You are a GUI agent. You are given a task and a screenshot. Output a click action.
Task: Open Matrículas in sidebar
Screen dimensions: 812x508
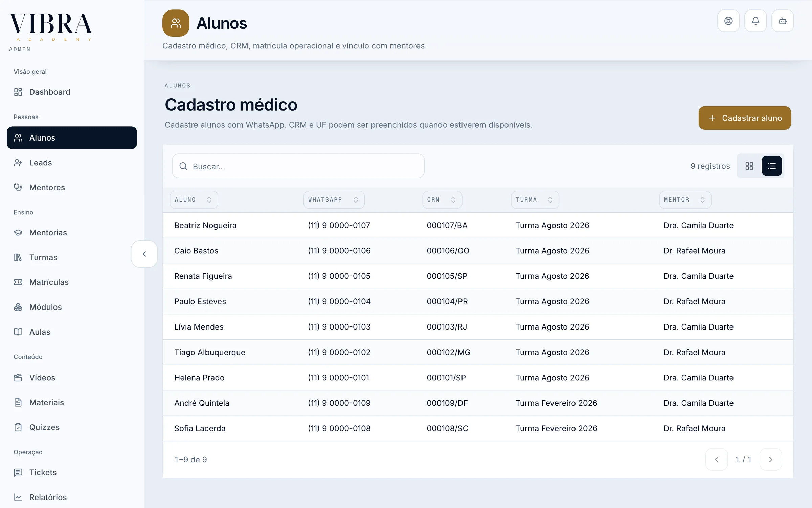click(x=72, y=282)
